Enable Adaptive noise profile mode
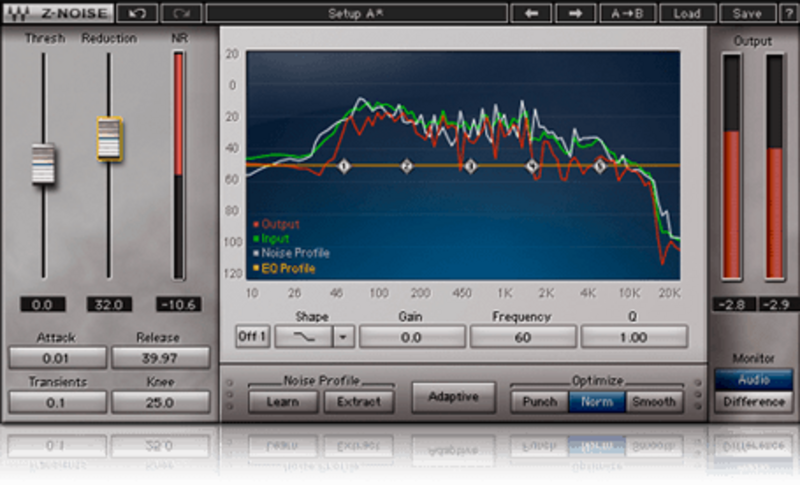800x485 pixels. click(453, 397)
